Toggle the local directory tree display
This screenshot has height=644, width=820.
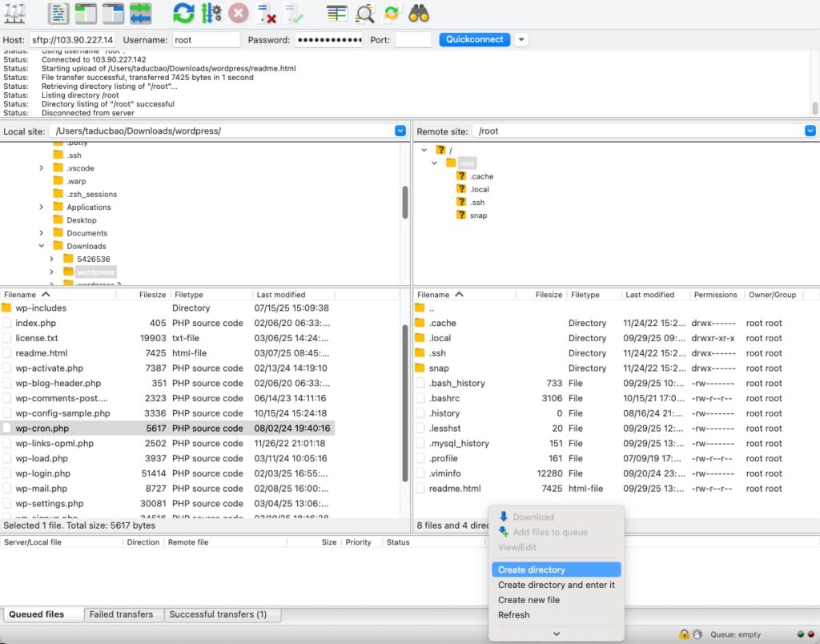pyautogui.click(x=86, y=13)
